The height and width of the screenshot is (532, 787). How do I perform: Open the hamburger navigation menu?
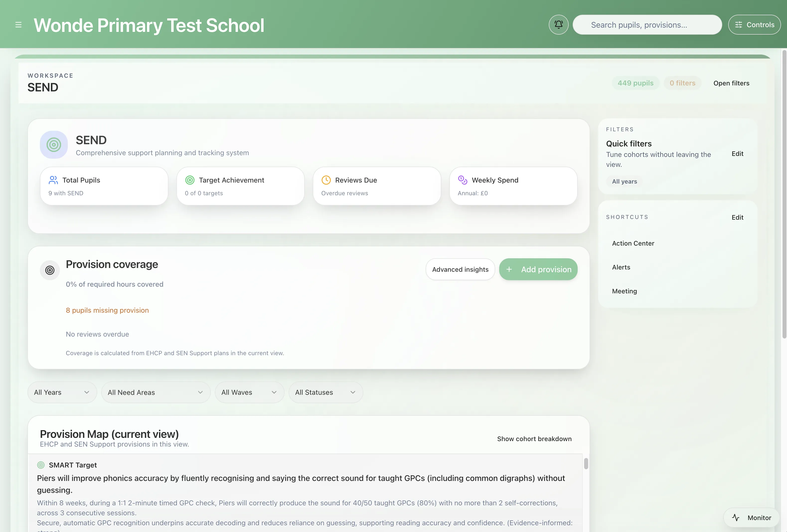pyautogui.click(x=19, y=25)
